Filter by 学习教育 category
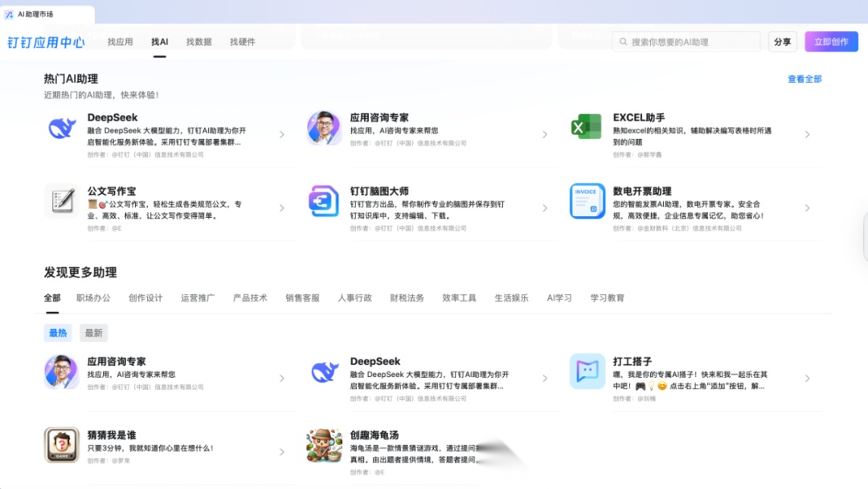The image size is (868, 489). [x=608, y=298]
